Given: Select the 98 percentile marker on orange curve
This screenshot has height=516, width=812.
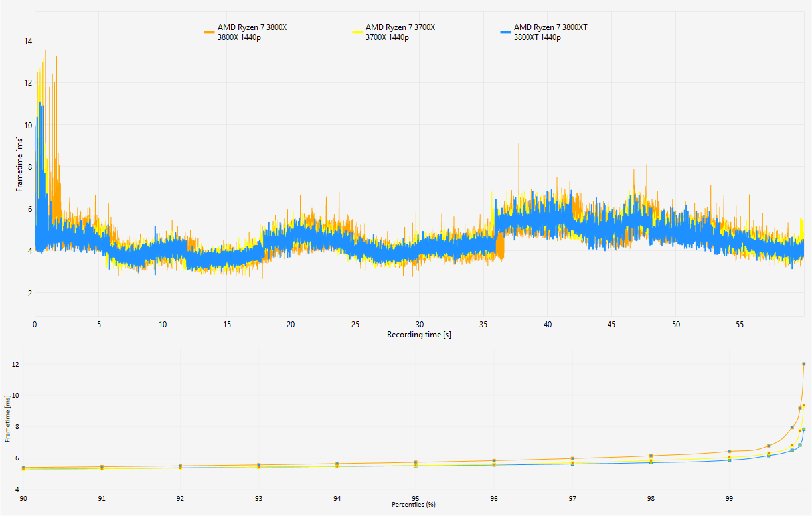Looking at the screenshot, I should pos(651,456).
